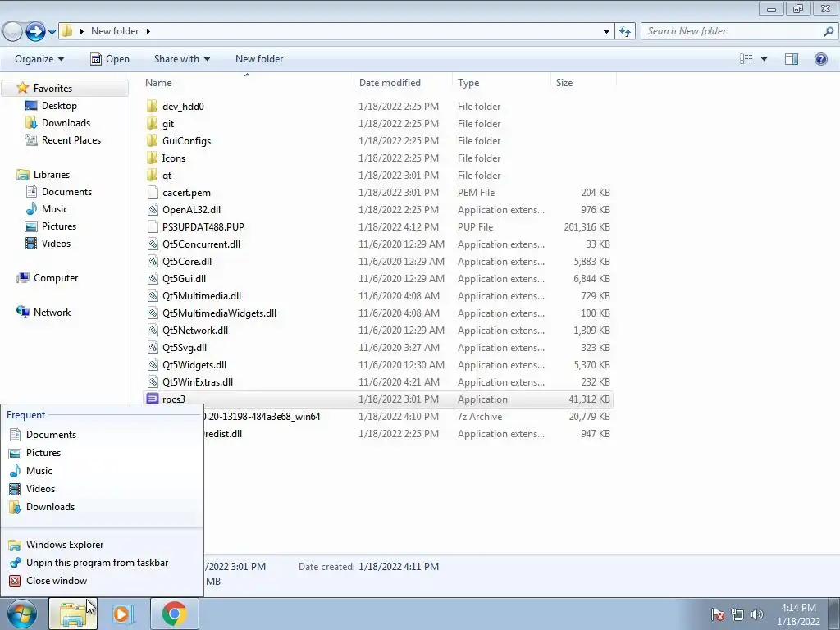The width and height of the screenshot is (840, 630).
Task: Select Libraries in navigation pane
Action: tap(51, 174)
